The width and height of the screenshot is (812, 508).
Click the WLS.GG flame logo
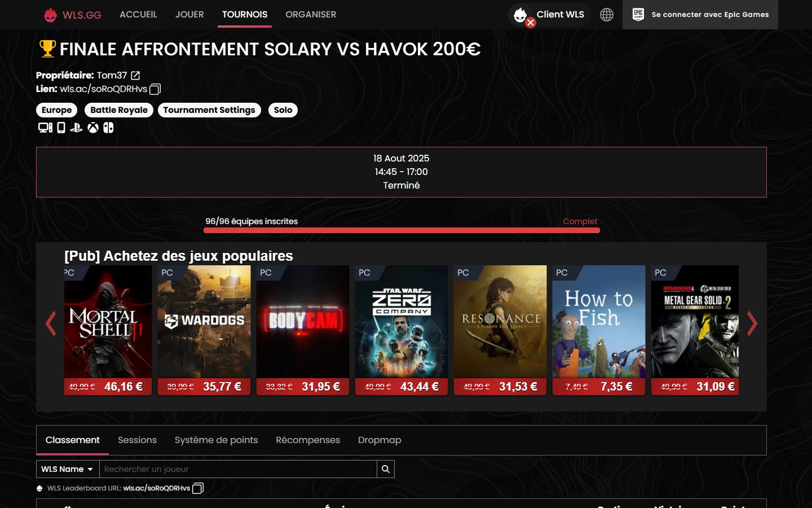point(50,15)
